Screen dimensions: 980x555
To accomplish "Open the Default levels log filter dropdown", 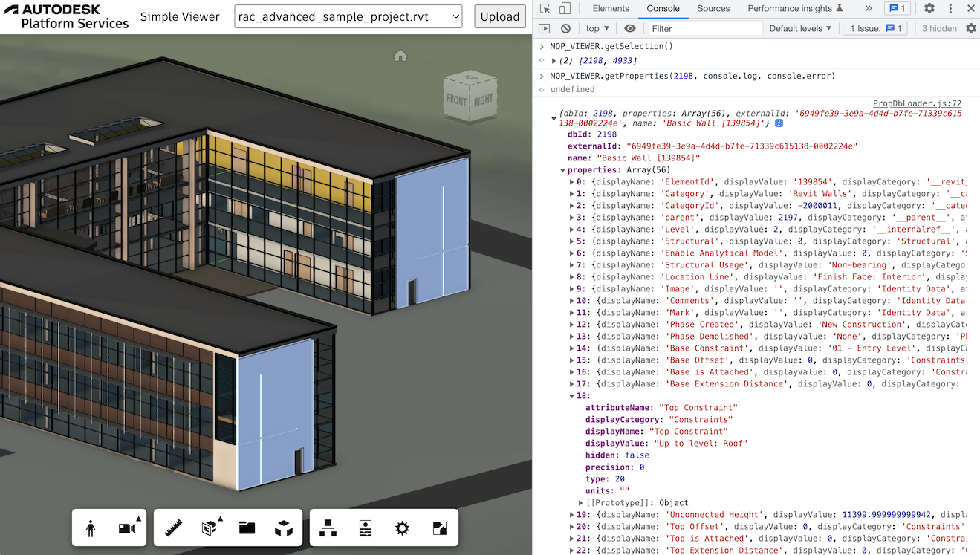I will 801,28.
